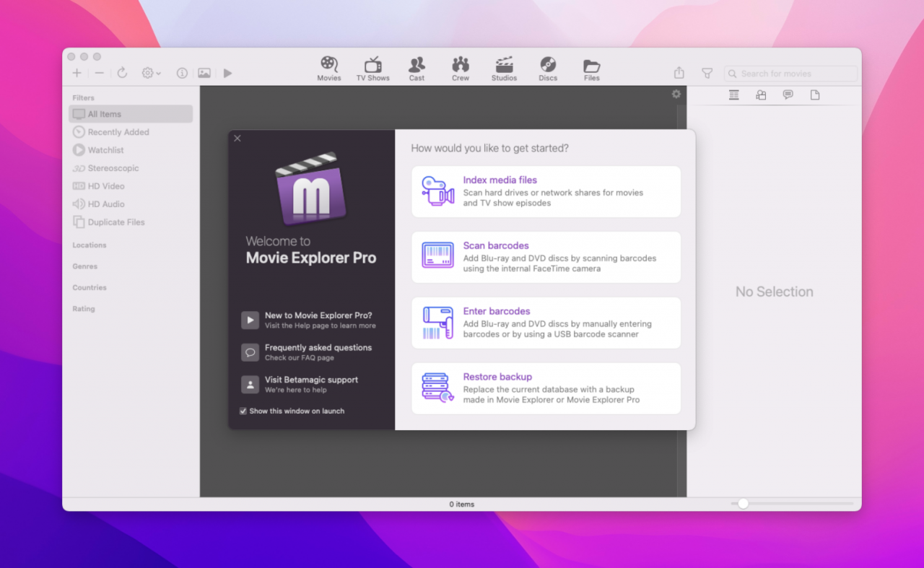Expand the Genres section in sidebar
This screenshot has height=568, width=924.
85,266
